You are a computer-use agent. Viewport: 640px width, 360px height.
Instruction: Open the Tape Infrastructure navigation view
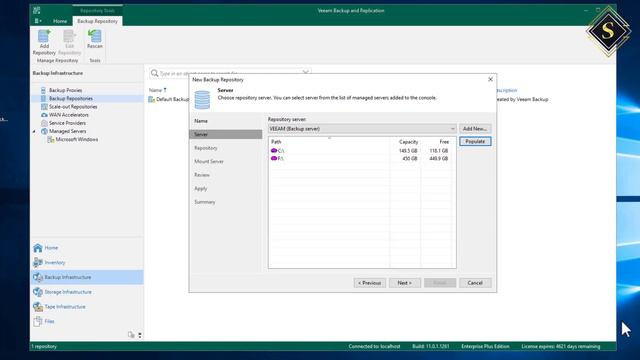pos(87,307)
